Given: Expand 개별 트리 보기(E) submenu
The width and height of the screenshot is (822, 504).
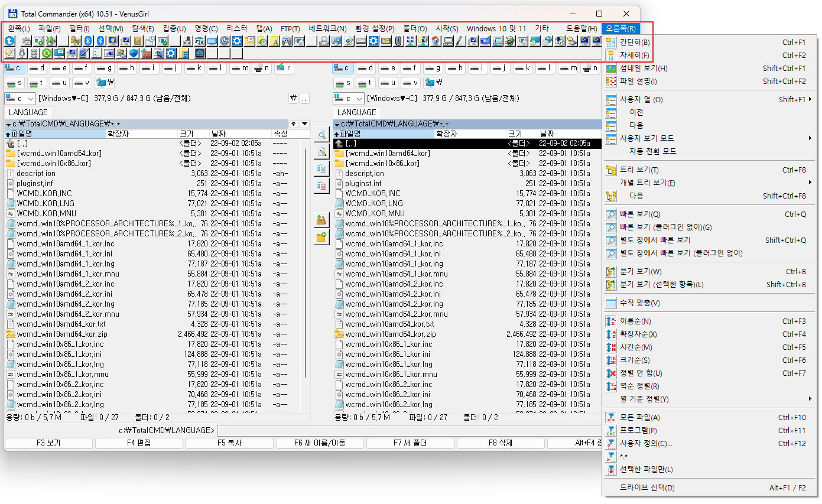Looking at the screenshot, I should point(708,183).
